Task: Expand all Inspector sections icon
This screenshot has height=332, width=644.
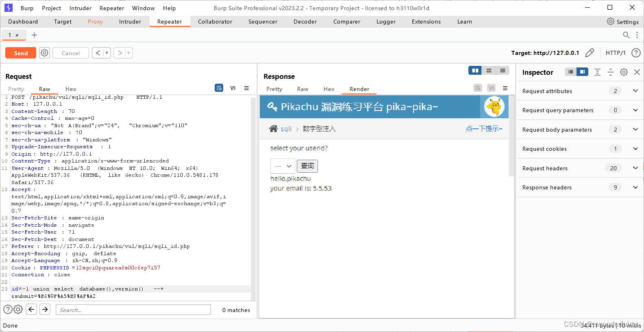Action: pos(597,72)
